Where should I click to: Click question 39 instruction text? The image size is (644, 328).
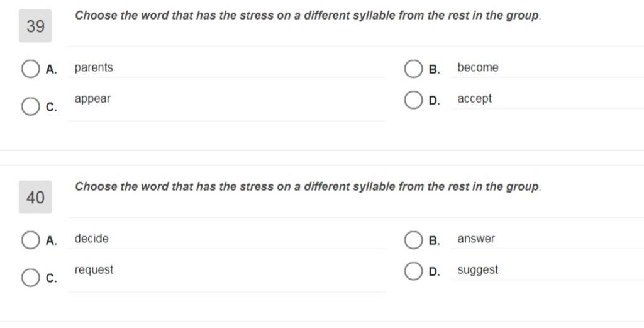click(x=308, y=16)
